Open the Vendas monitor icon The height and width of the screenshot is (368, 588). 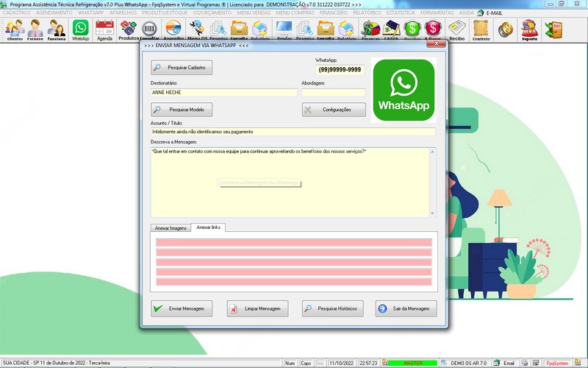coord(284,29)
